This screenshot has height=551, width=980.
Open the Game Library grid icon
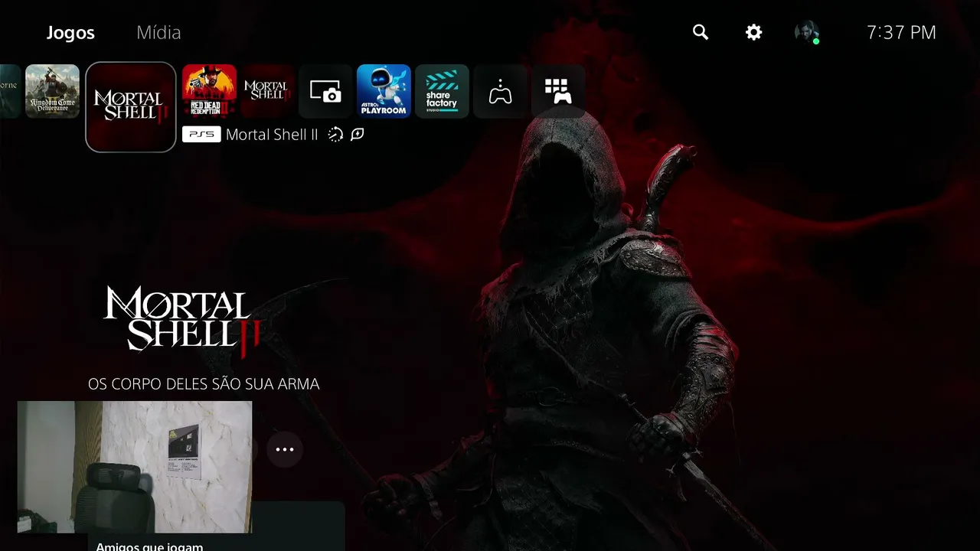click(x=558, y=91)
